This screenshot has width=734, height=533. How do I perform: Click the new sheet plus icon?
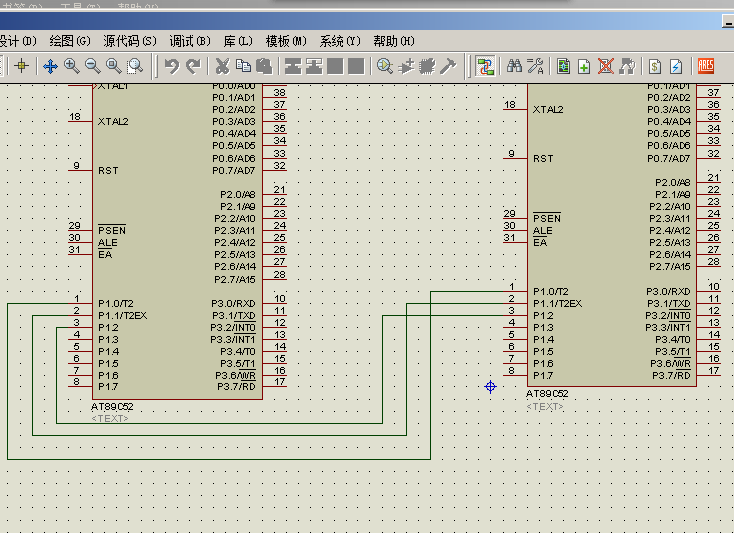click(584, 66)
